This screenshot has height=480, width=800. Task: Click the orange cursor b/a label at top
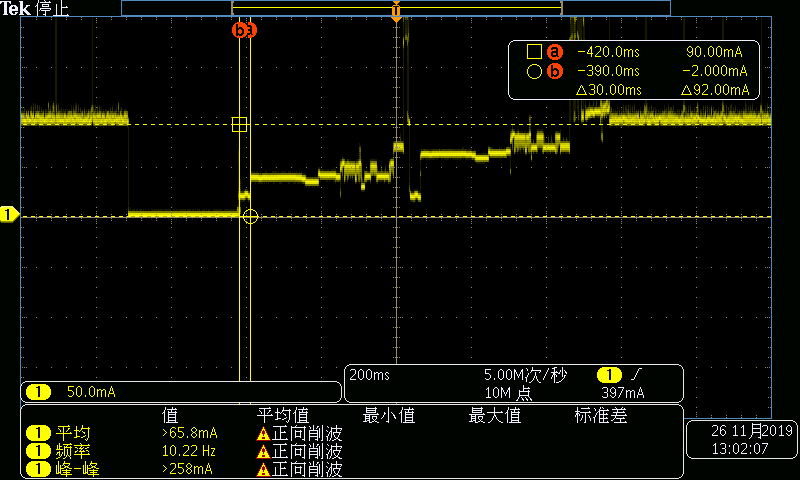[x=244, y=30]
